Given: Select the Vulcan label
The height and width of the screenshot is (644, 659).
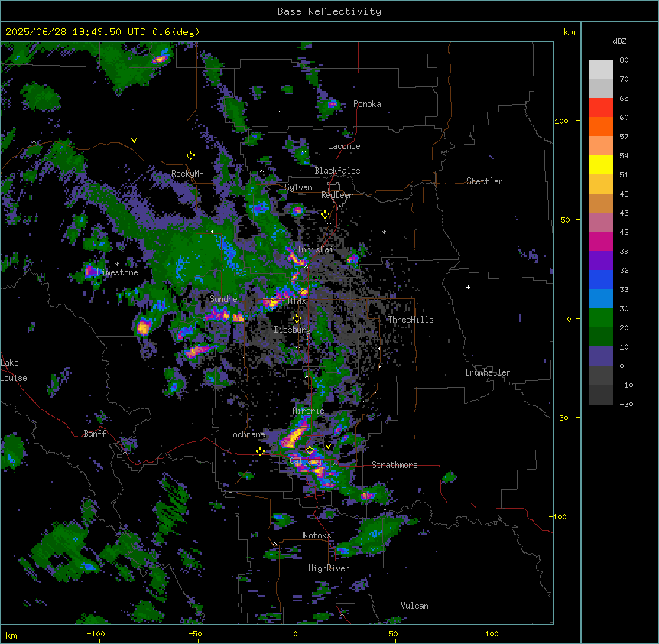Looking at the screenshot, I should (x=414, y=606).
